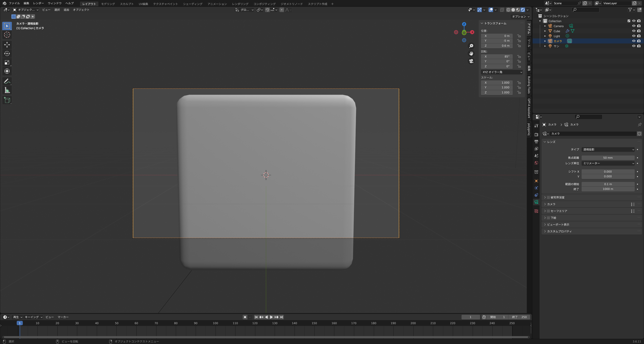Viewport: 644px width, 344px height.
Task: Jump to the timeline start frame
Action: tap(256, 317)
